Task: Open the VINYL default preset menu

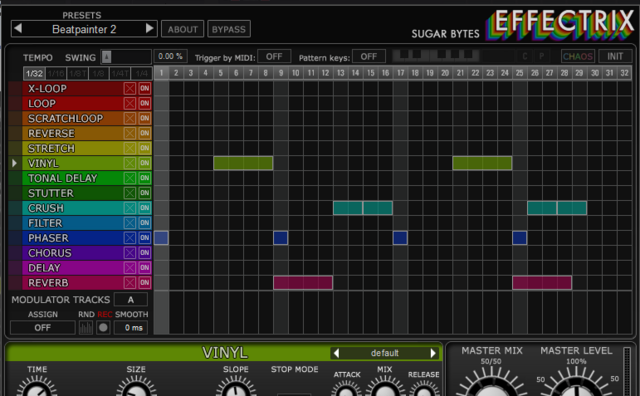Action: (384, 353)
